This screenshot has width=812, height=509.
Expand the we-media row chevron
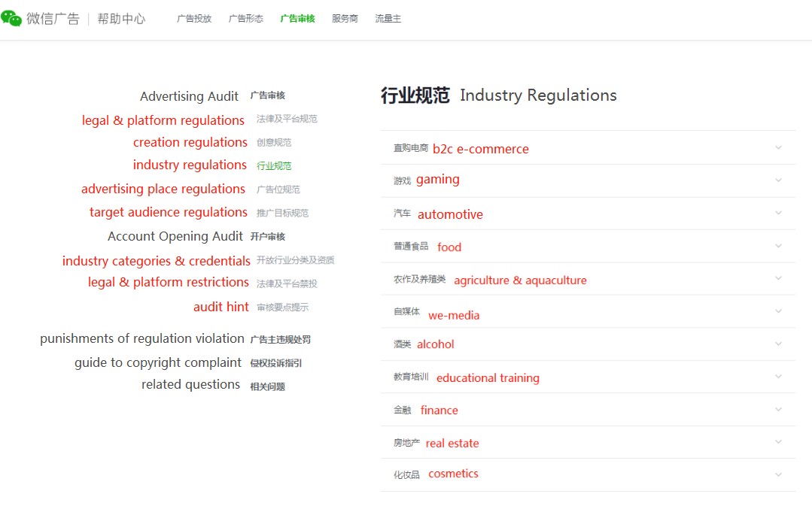pyautogui.click(x=778, y=311)
